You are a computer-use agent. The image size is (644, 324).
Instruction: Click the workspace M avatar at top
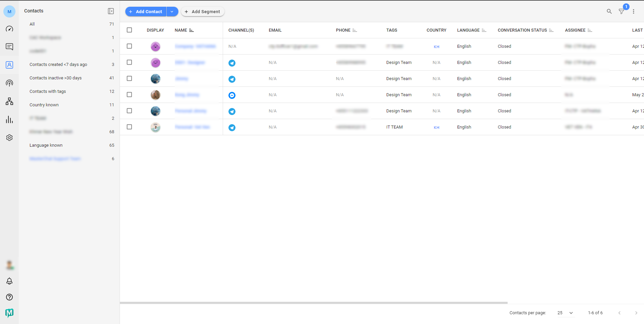9,11
